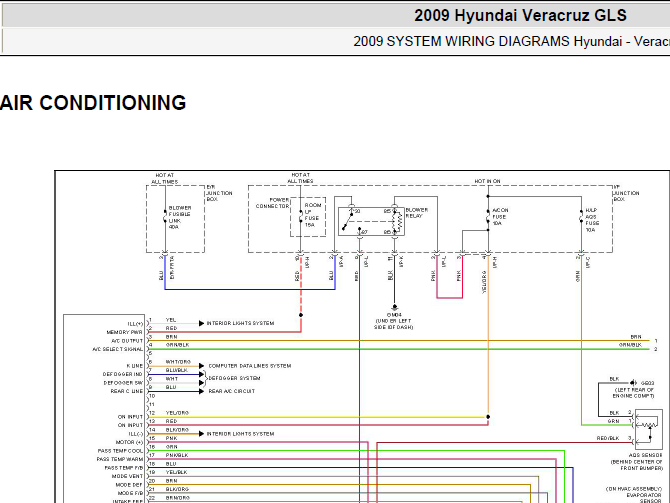This screenshot has width=670, height=503.
Task: Click the 'A/C OUTPUT' pin label
Action: coord(127,341)
